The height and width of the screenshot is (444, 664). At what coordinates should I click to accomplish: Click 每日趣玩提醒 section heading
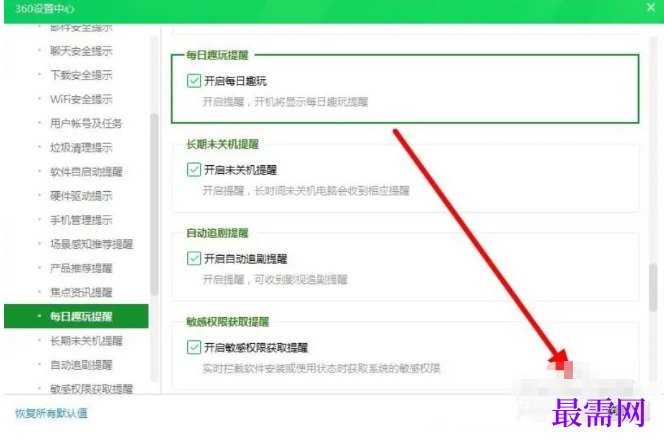[x=217, y=55]
